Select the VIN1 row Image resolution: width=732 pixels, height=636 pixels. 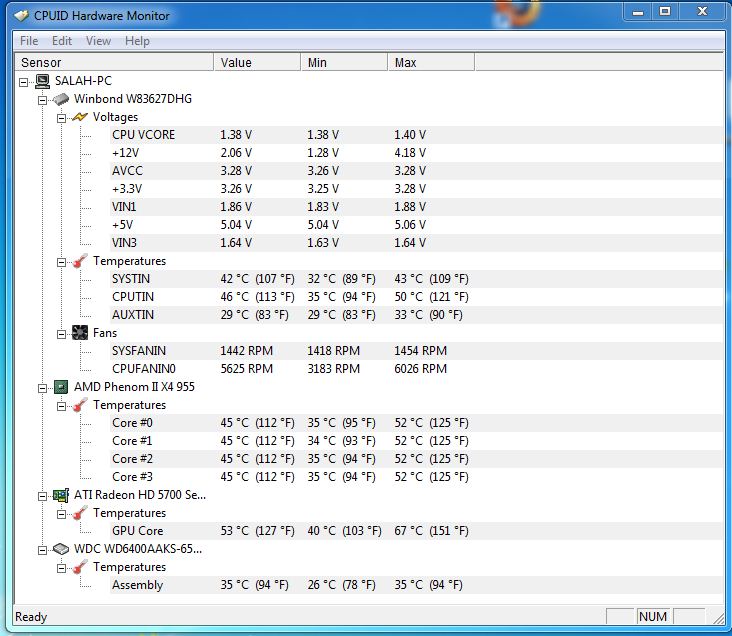pyautogui.click(x=416, y=207)
